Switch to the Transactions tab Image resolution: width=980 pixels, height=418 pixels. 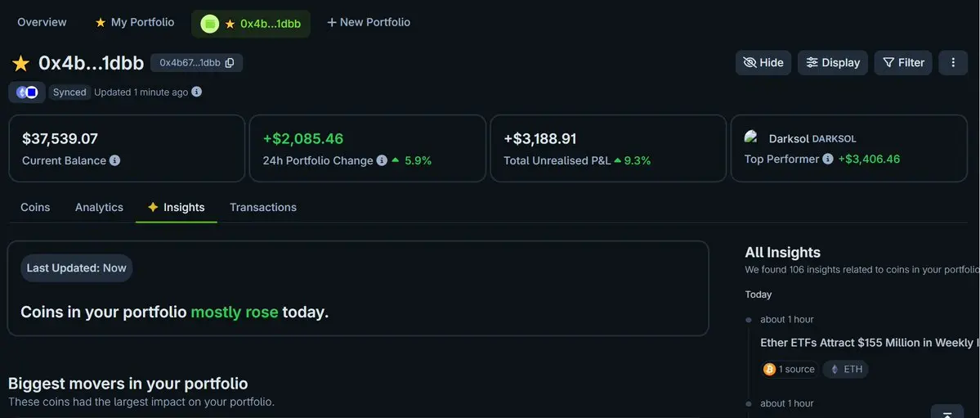point(262,207)
